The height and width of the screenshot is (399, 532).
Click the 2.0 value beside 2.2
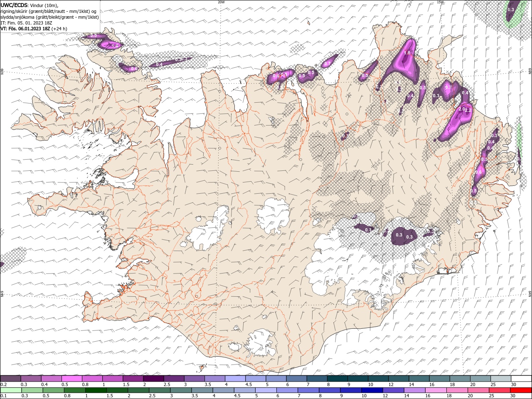[461, 109]
